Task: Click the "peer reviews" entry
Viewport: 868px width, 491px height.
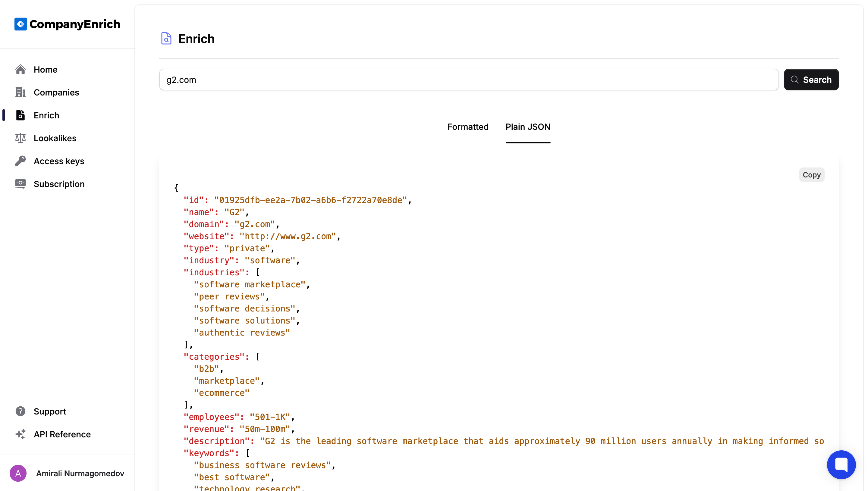Action: (x=229, y=296)
